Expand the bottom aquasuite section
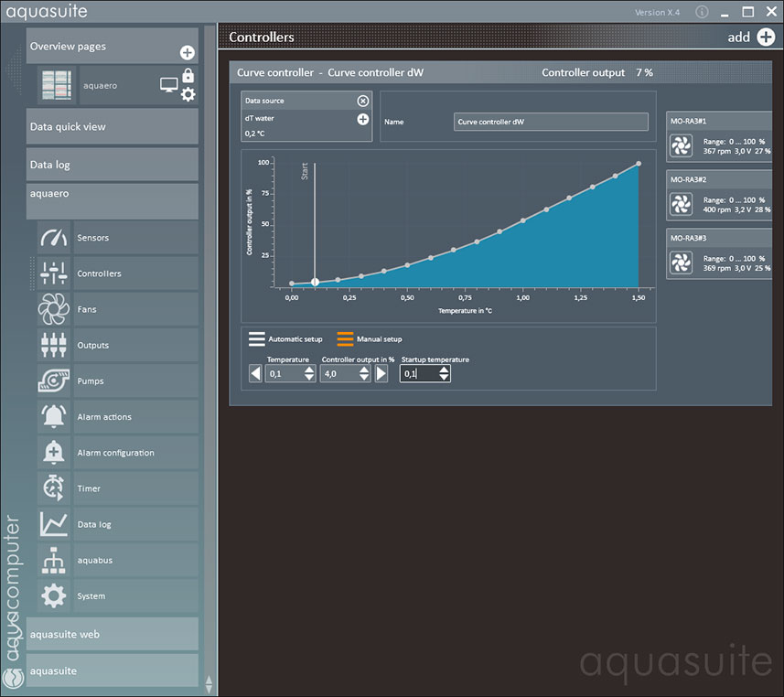This screenshot has width=784, height=697. tap(112, 670)
